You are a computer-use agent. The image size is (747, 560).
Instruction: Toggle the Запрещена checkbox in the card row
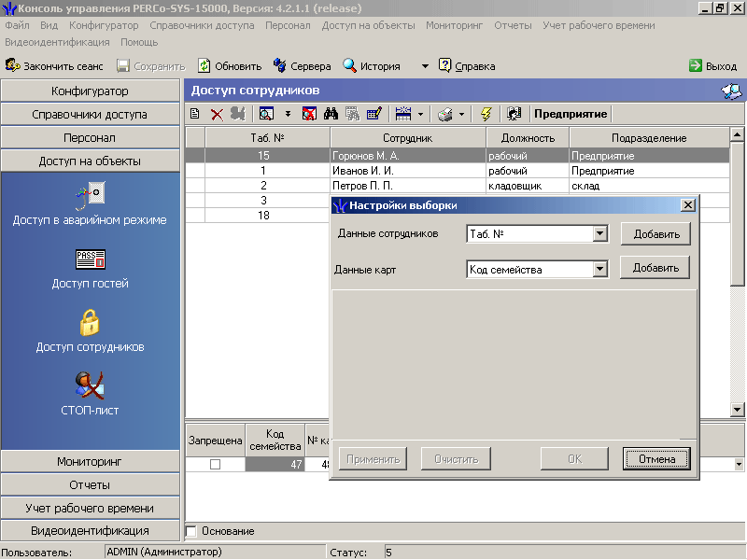point(216,464)
